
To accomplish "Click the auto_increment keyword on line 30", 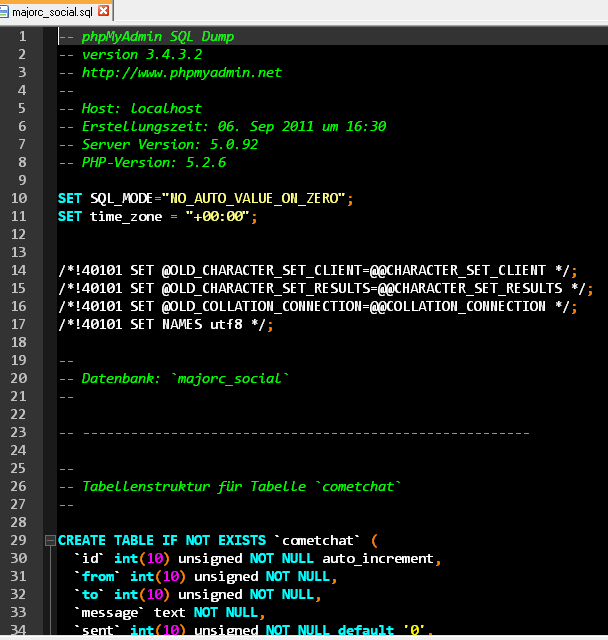I will [x=378, y=559].
